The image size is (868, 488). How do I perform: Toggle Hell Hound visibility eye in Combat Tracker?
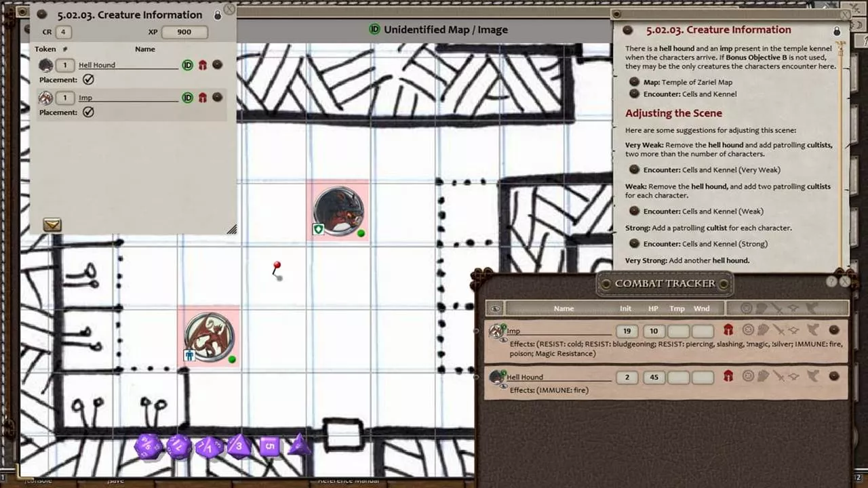click(x=504, y=386)
